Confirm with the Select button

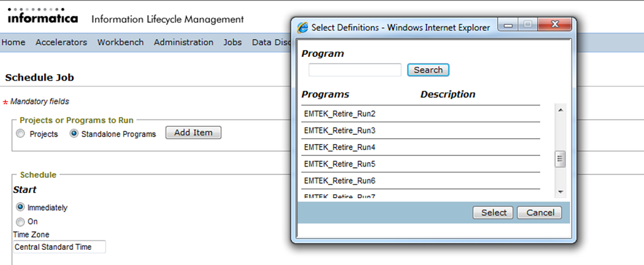click(x=493, y=213)
